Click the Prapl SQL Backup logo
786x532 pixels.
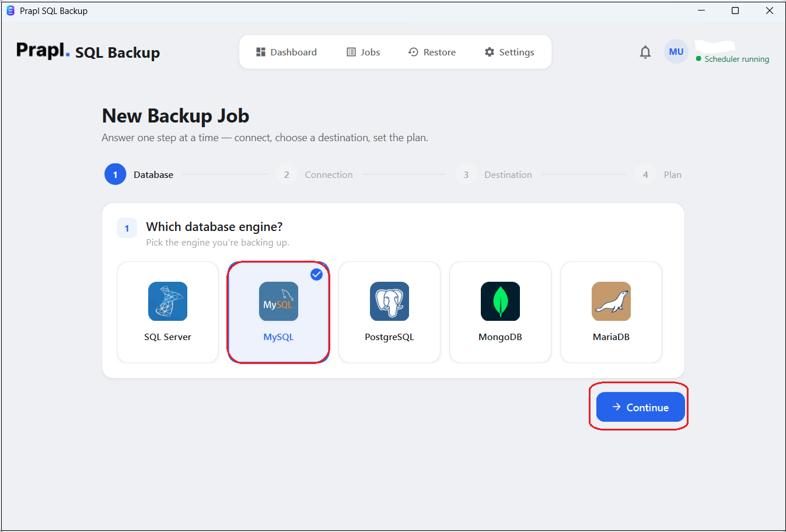(x=88, y=51)
